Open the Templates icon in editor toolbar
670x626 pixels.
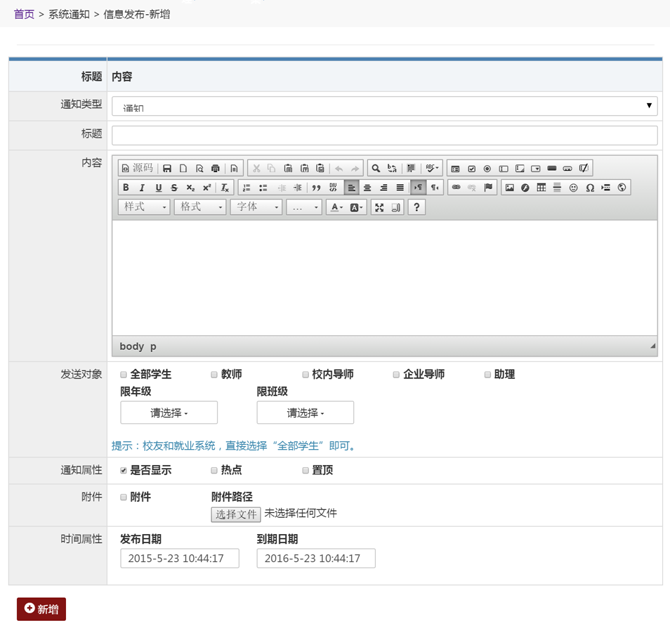coord(234,168)
